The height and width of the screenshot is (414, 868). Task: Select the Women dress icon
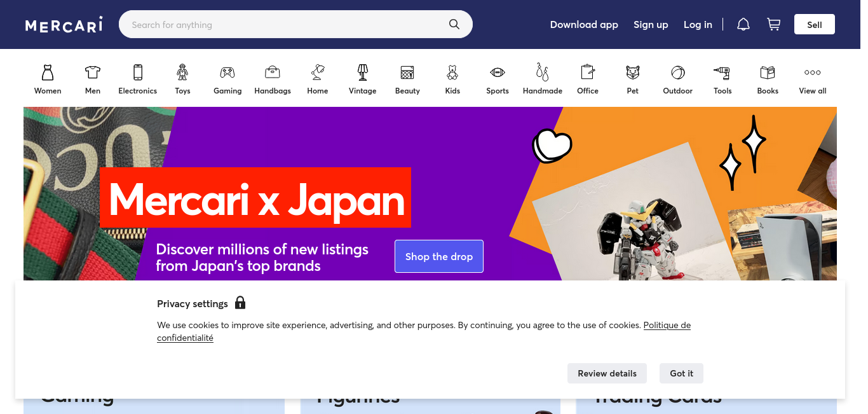(x=48, y=72)
